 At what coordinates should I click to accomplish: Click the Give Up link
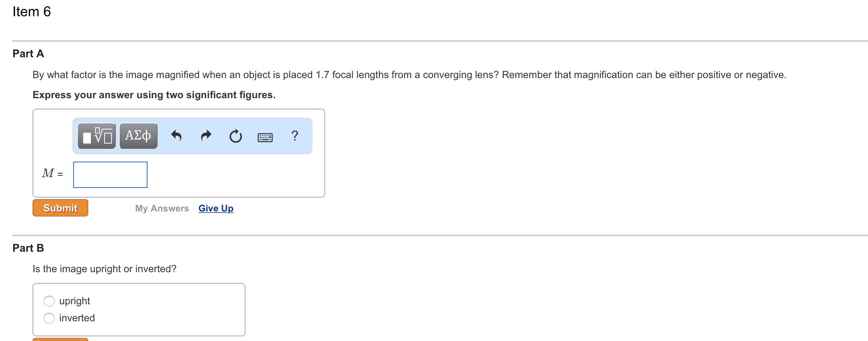point(216,208)
